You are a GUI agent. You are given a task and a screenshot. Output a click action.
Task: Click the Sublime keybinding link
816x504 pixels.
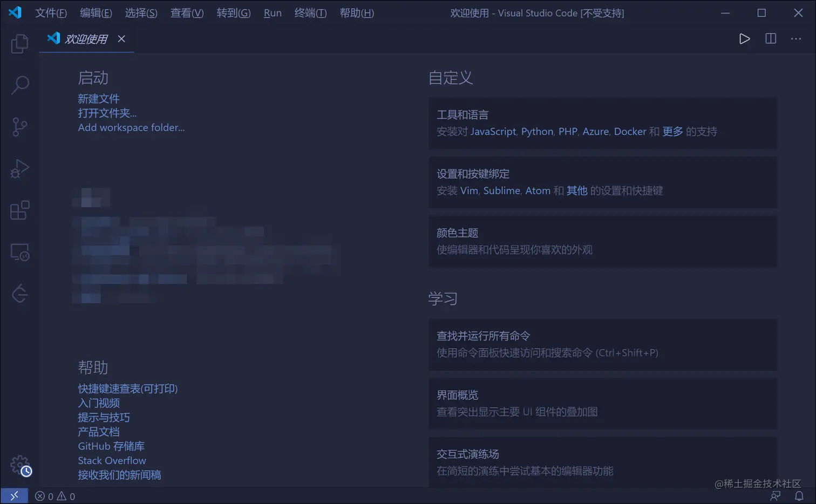click(x=501, y=190)
